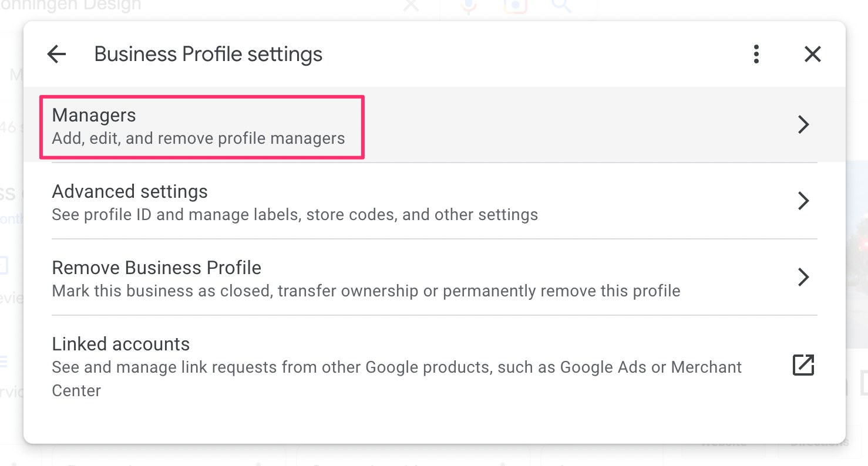Select the Advanced settings menu title
The width and height of the screenshot is (868, 466).
(130, 192)
